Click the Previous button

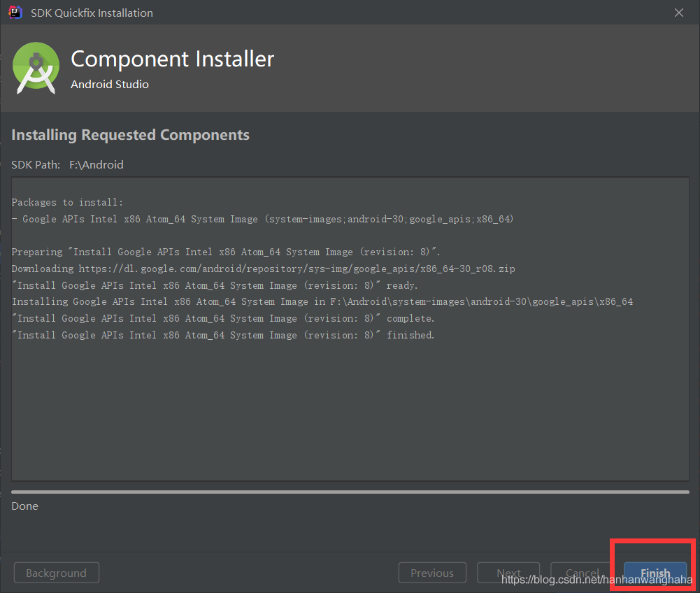[x=432, y=573]
